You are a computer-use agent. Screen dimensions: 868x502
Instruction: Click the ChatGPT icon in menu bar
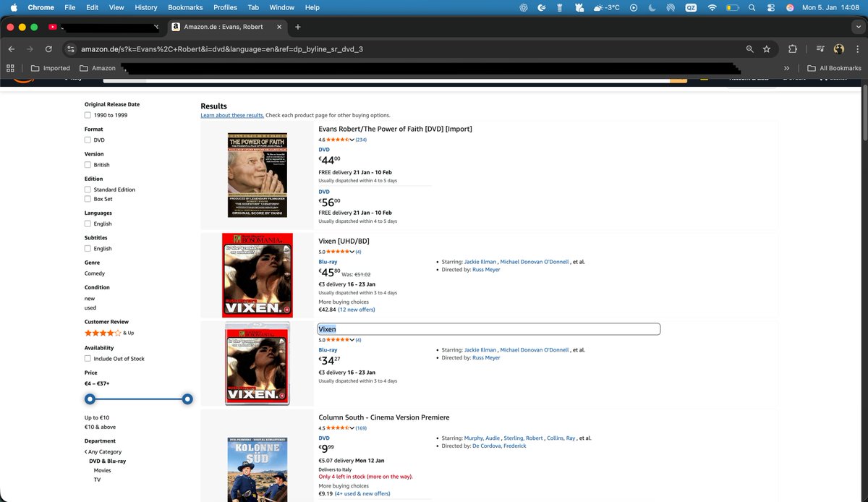(x=524, y=7)
